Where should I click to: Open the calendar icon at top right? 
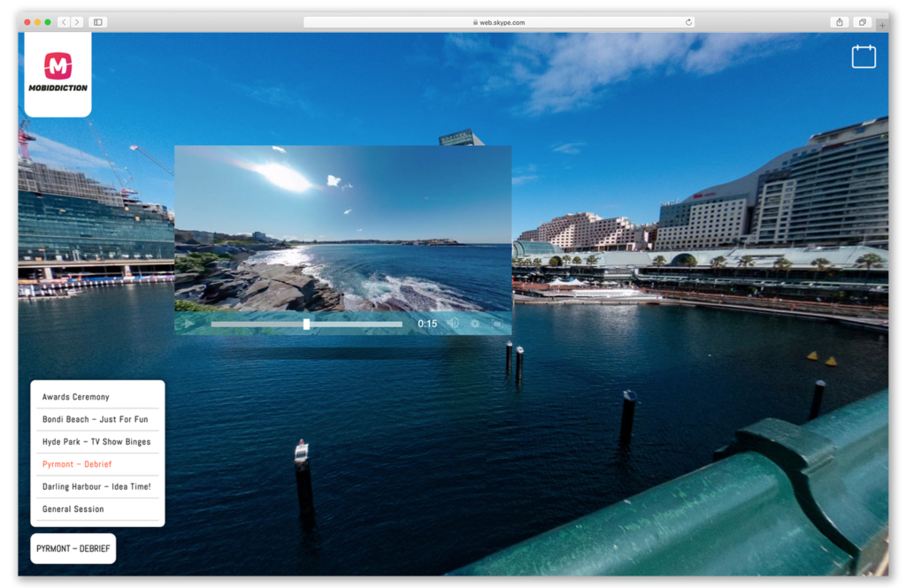(864, 57)
